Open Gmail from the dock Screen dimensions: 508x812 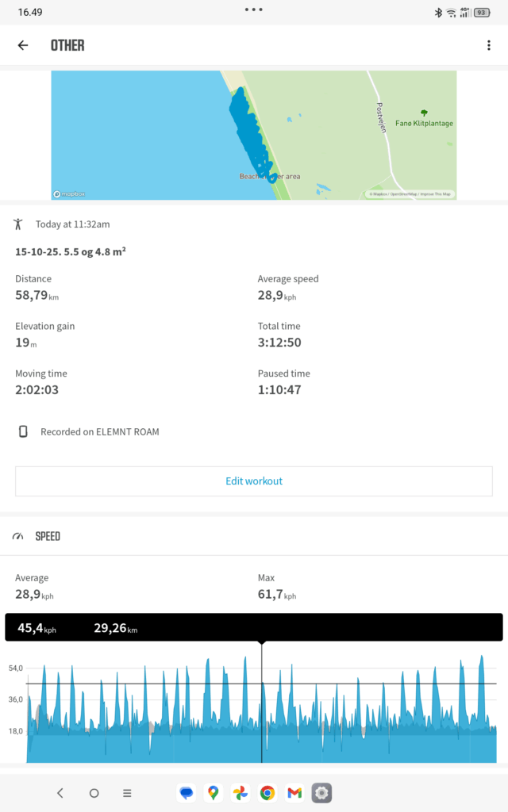tap(294, 792)
